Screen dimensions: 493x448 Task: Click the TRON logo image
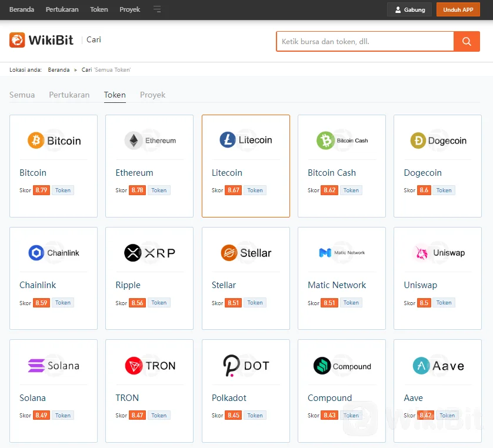click(x=150, y=366)
